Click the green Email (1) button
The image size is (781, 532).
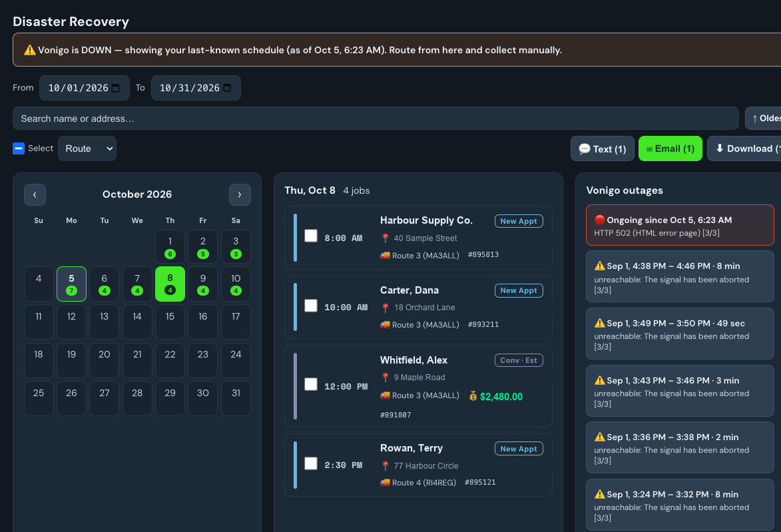(x=670, y=148)
